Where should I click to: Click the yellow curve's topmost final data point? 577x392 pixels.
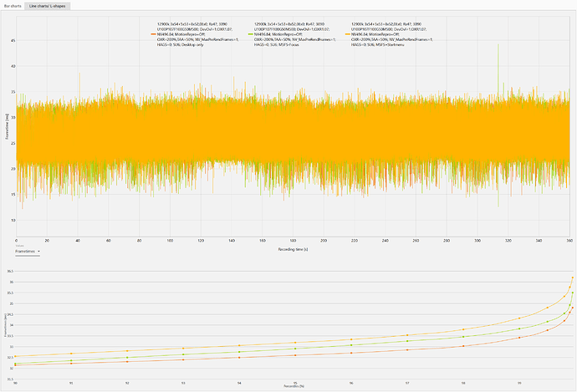click(x=573, y=277)
